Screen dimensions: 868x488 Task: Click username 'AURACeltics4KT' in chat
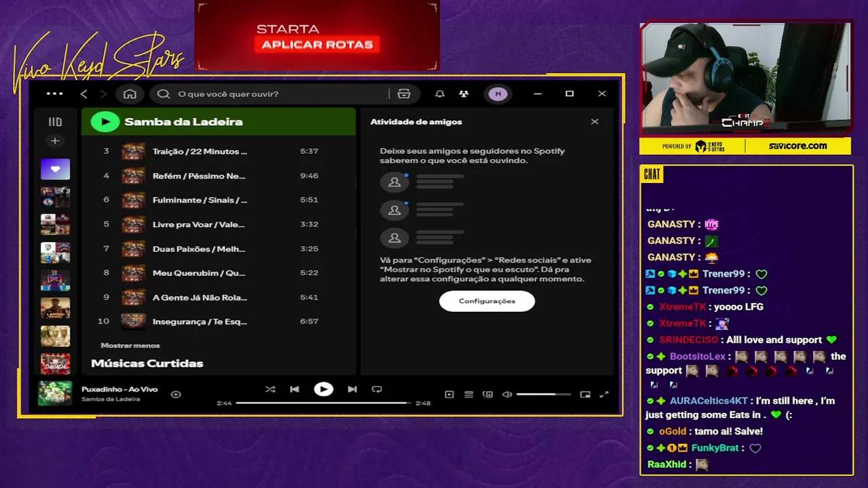click(x=708, y=401)
